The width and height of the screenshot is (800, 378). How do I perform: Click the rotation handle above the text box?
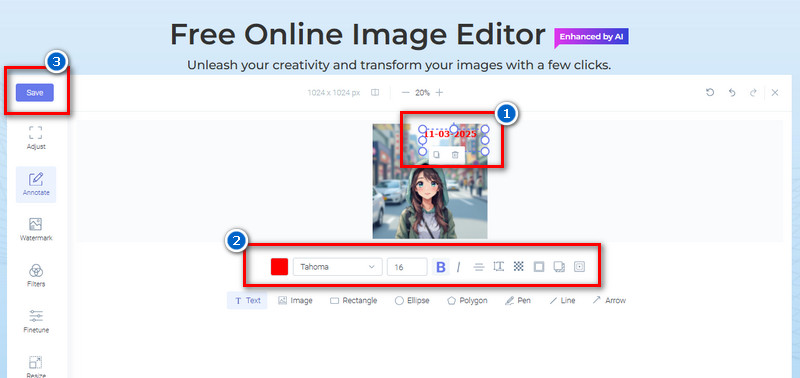454,129
